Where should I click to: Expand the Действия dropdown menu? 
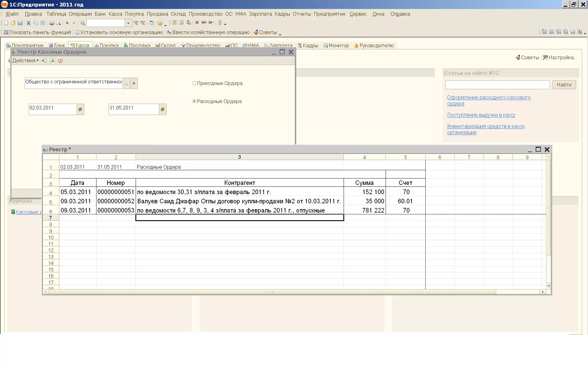click(25, 61)
